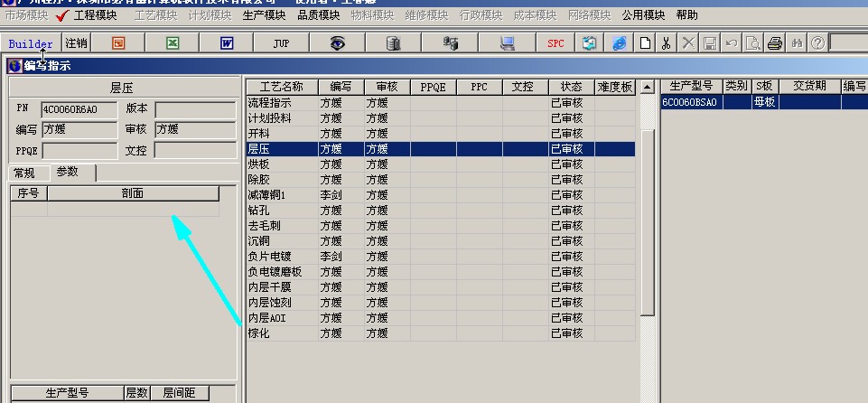The width and height of the screenshot is (868, 403).
Task: Click the database cylinder icon
Action: (x=393, y=43)
